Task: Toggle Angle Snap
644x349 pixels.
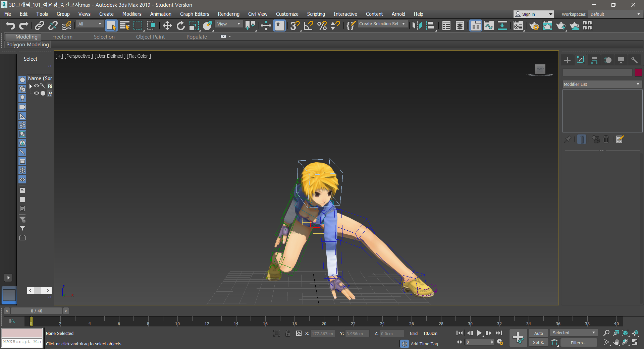Action: click(308, 26)
